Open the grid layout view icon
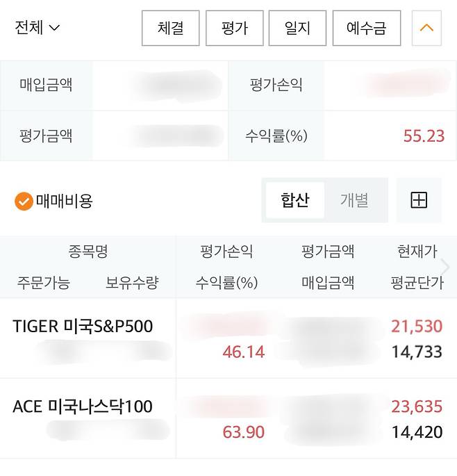Image resolution: width=457 pixels, height=476 pixels. pos(419,201)
